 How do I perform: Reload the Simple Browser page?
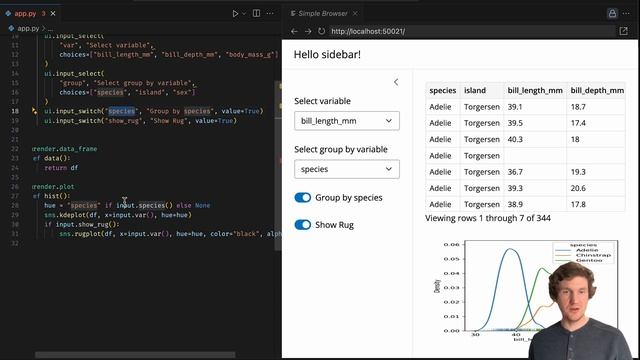pyautogui.click(x=321, y=31)
